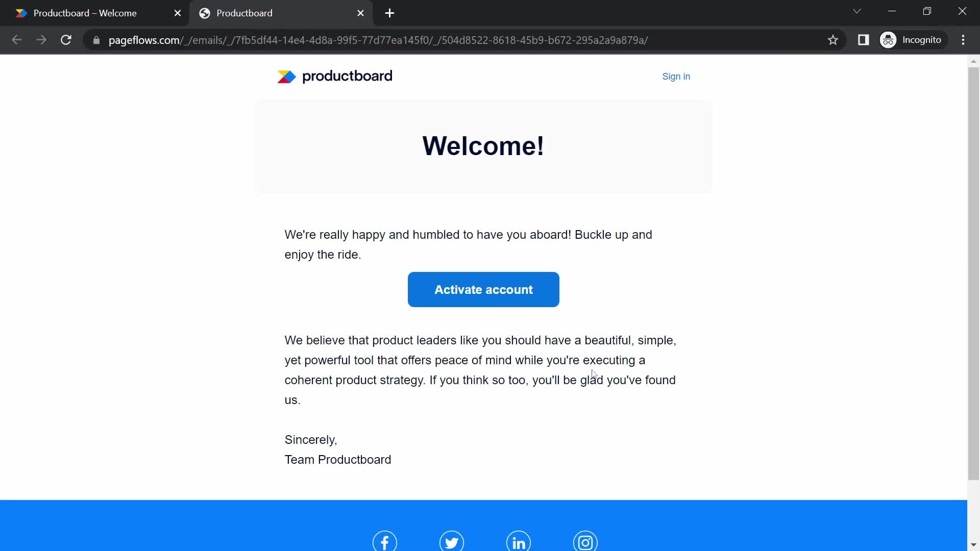
Task: Focus the address bar URL
Action: click(x=378, y=40)
